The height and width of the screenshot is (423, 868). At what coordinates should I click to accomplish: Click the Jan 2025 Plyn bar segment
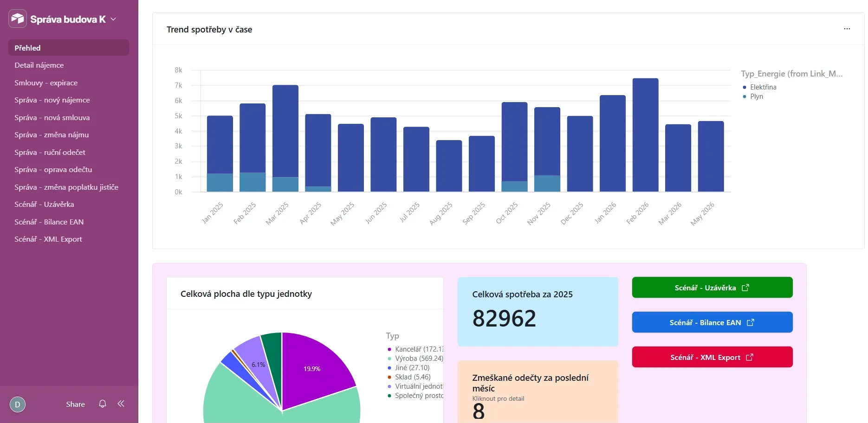pyautogui.click(x=220, y=183)
